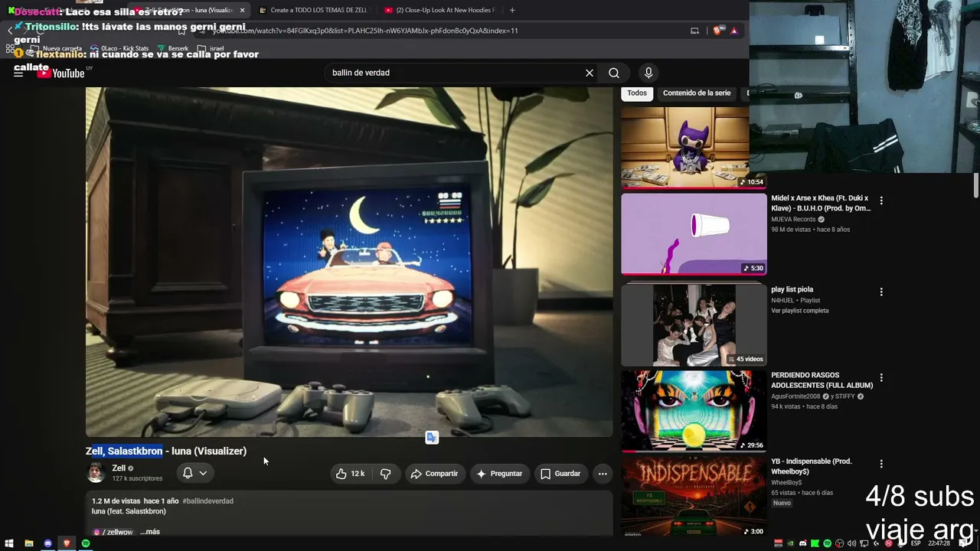Open the play list piola thumbnail
This screenshot has width=980, height=551.
click(694, 325)
